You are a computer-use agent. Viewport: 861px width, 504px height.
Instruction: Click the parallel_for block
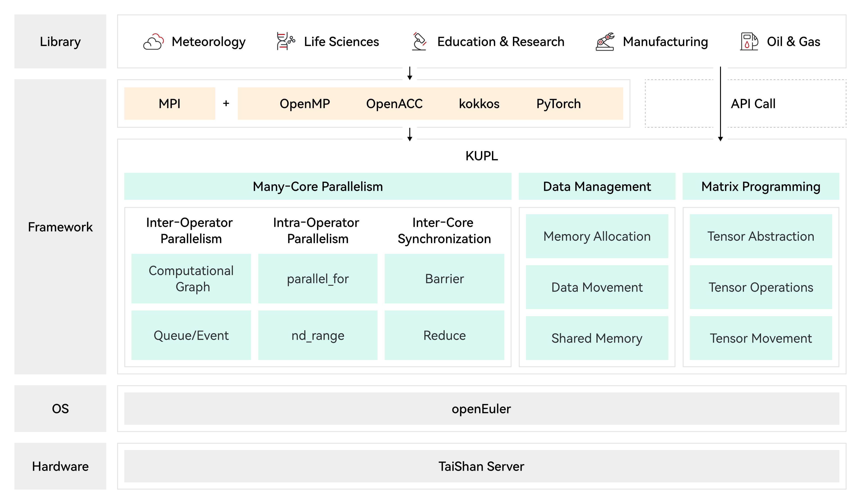(x=317, y=279)
